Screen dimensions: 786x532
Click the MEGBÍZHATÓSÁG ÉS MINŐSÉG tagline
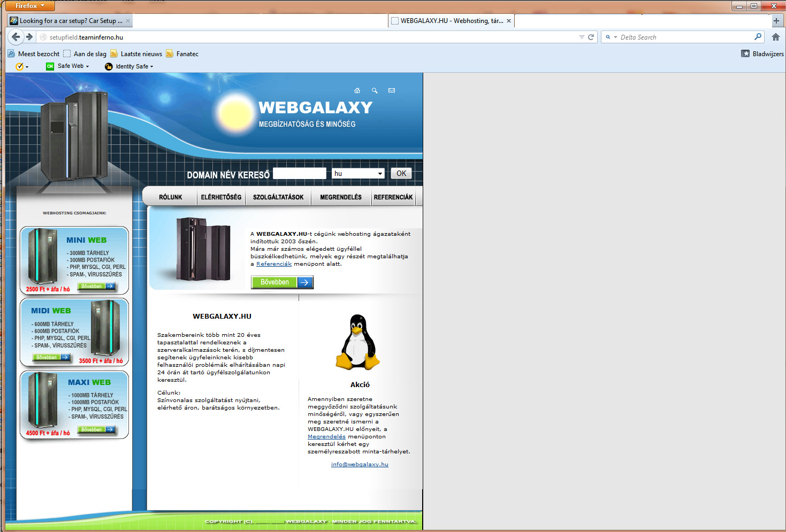(x=307, y=124)
